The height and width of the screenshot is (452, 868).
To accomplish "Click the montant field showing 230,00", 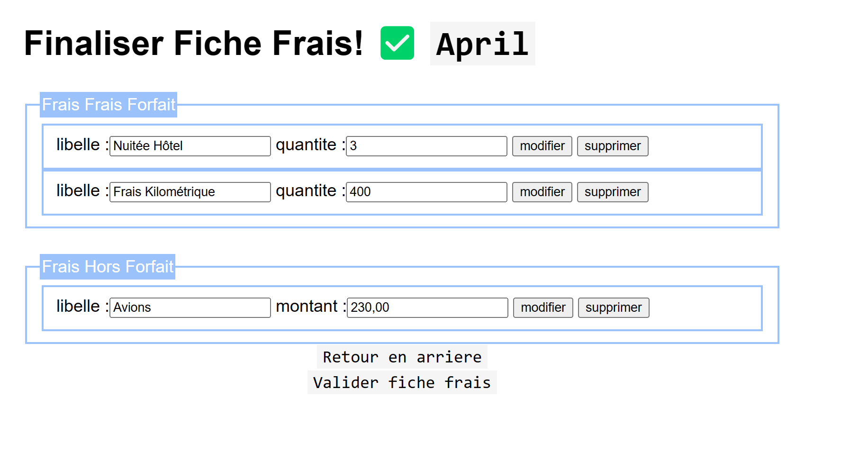I will click(x=426, y=307).
